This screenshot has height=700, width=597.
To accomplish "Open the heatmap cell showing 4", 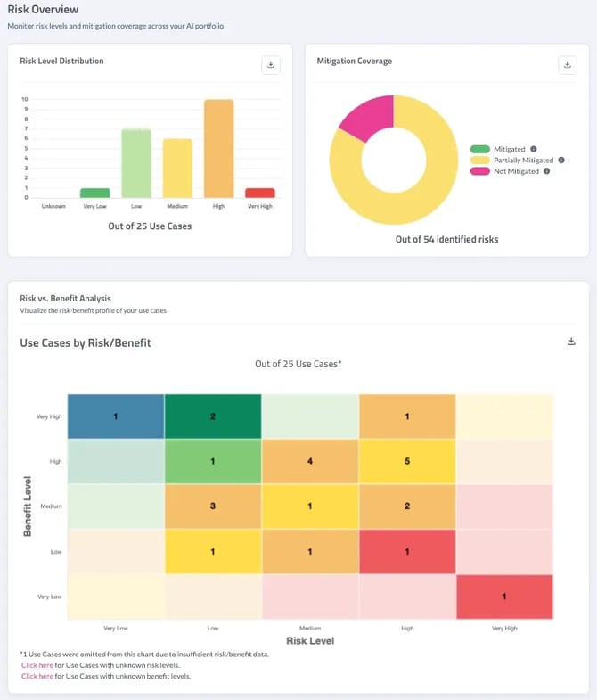I will click(310, 461).
